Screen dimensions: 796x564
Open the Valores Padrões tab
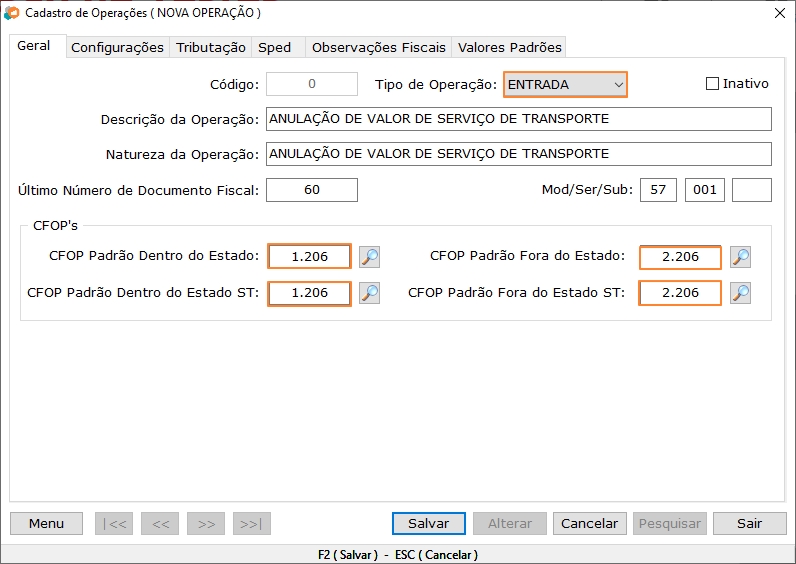coord(510,47)
